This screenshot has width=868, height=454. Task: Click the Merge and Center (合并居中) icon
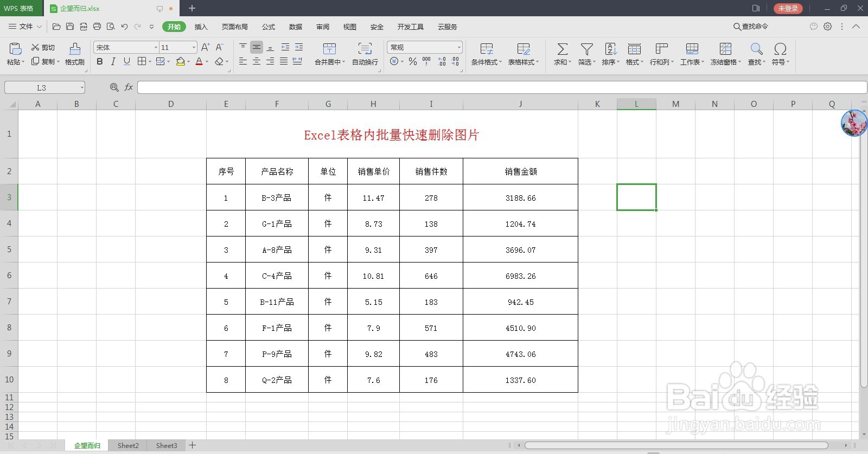click(x=329, y=49)
